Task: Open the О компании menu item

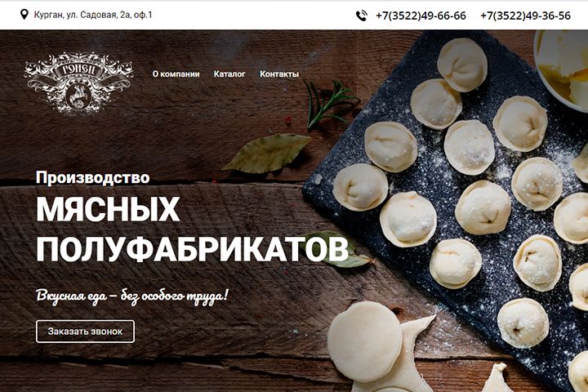Action: (176, 73)
